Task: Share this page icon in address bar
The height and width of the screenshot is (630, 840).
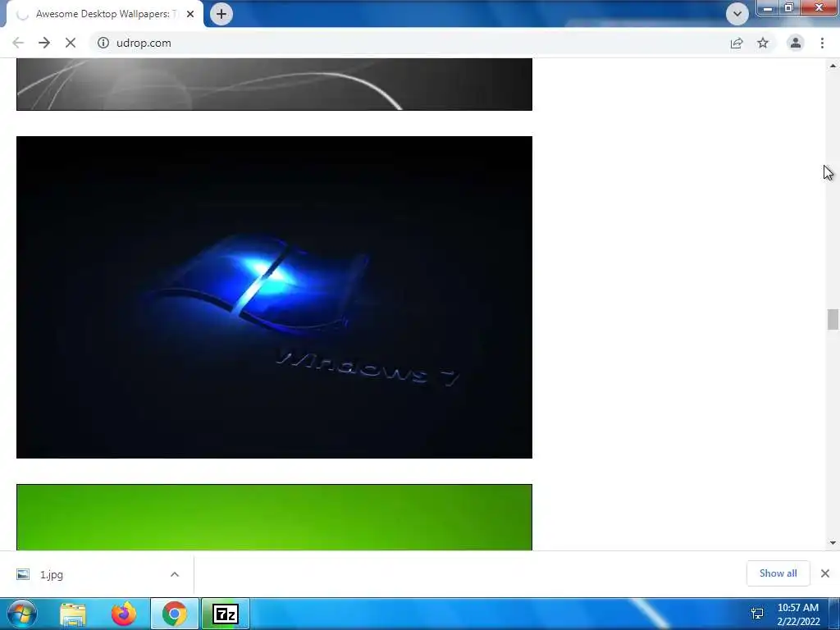Action: click(737, 43)
